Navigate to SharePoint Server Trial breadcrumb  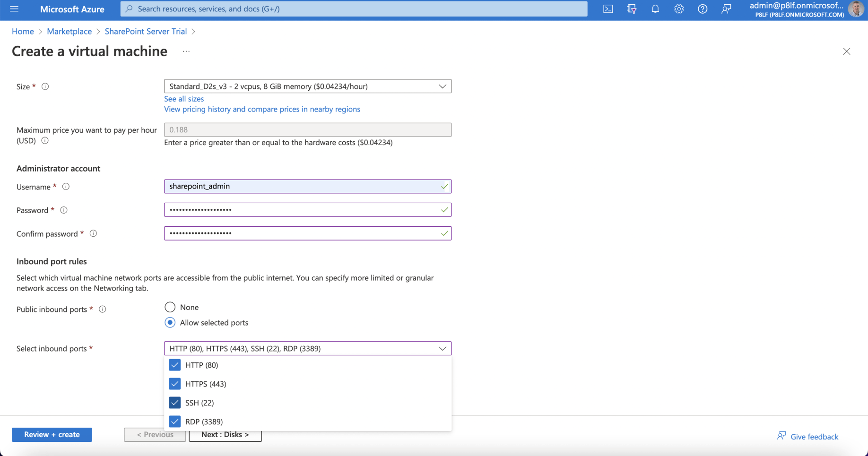point(146,31)
